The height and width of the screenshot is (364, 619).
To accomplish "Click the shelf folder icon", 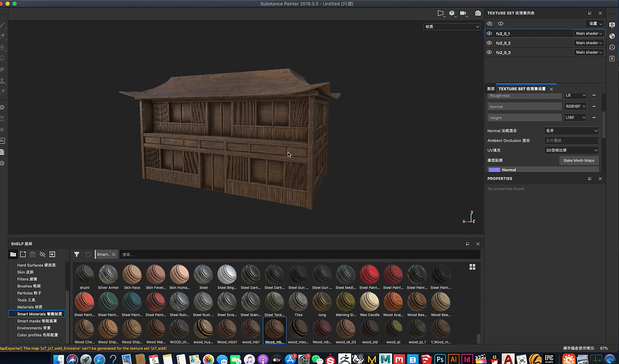I will pyautogui.click(x=13, y=254).
